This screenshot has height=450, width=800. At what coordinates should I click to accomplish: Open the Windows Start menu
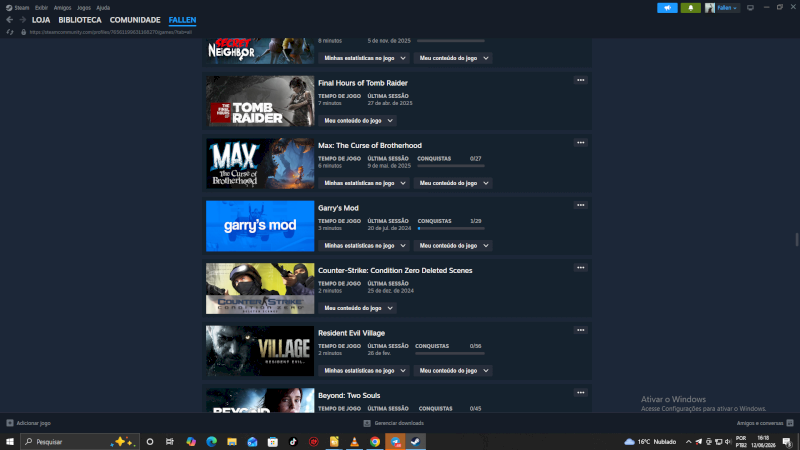coord(10,441)
